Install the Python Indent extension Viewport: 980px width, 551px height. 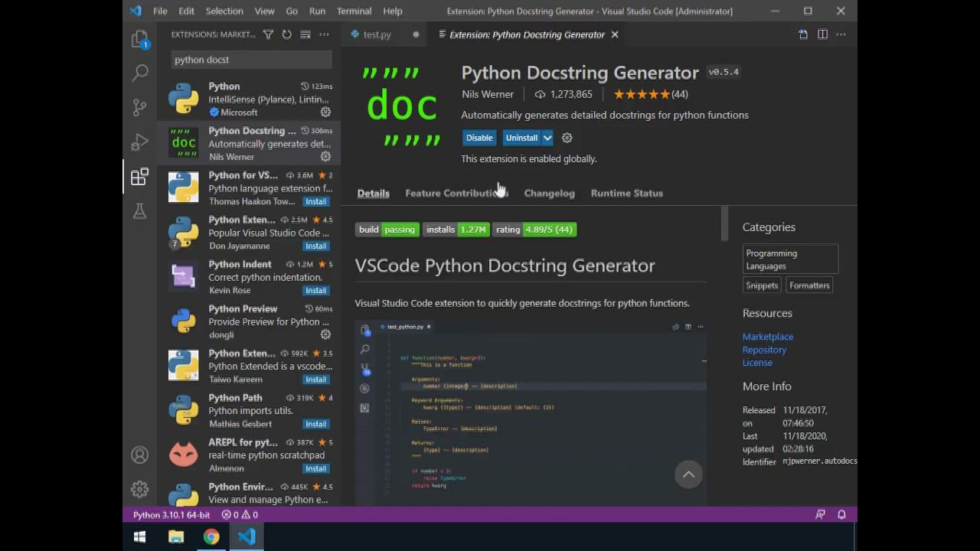pyautogui.click(x=315, y=290)
